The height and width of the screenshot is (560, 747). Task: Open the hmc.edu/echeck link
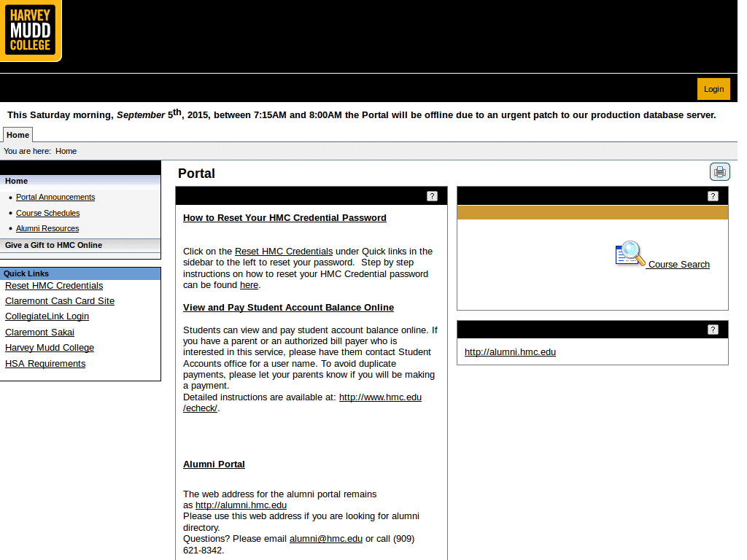pyautogui.click(x=380, y=397)
